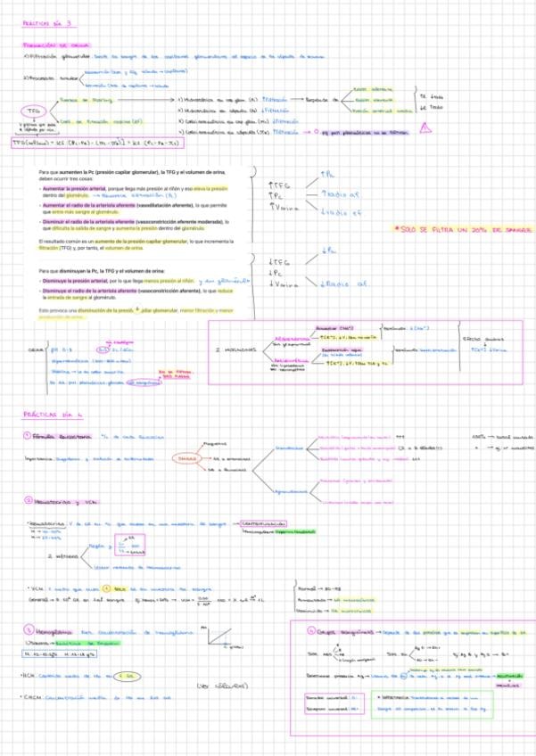Click the 'PRÁCTICAS DÍA 4' heading
This screenshot has width=536, height=756.
pos(54,415)
